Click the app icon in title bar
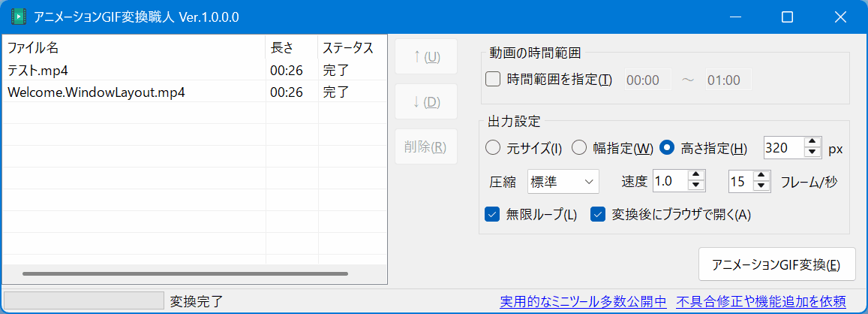This screenshot has width=868, height=314. tap(19, 17)
